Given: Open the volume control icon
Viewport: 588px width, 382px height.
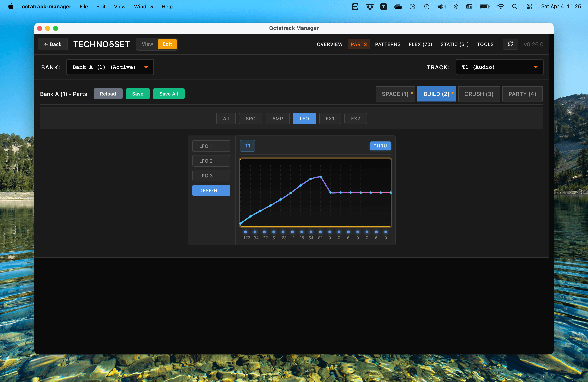Looking at the screenshot, I should (x=441, y=7).
